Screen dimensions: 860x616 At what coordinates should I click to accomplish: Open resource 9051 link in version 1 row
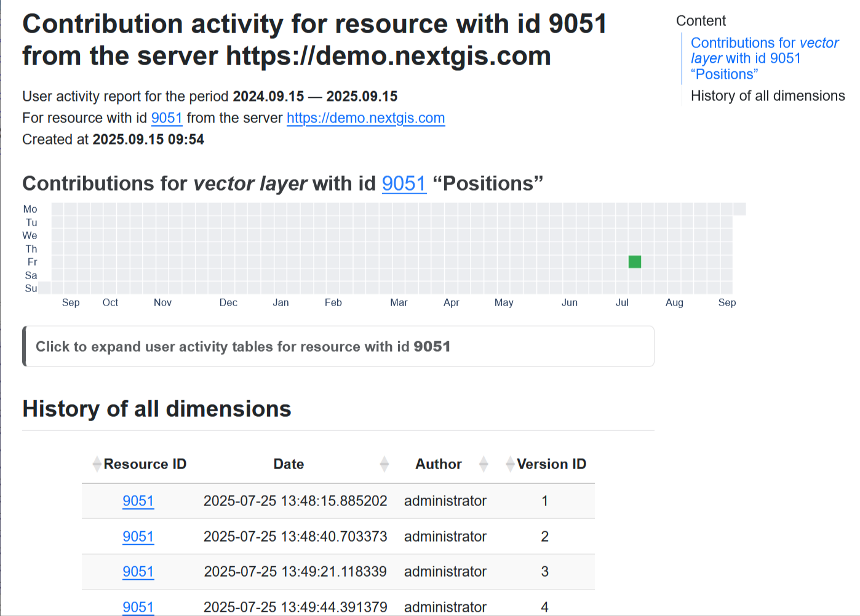point(138,501)
